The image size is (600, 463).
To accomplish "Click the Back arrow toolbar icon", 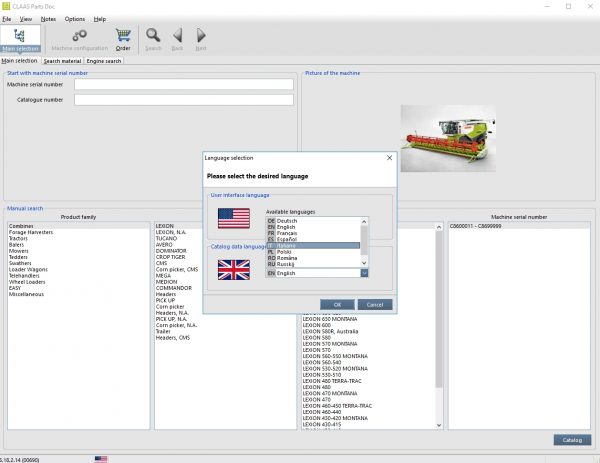I will coord(177,35).
